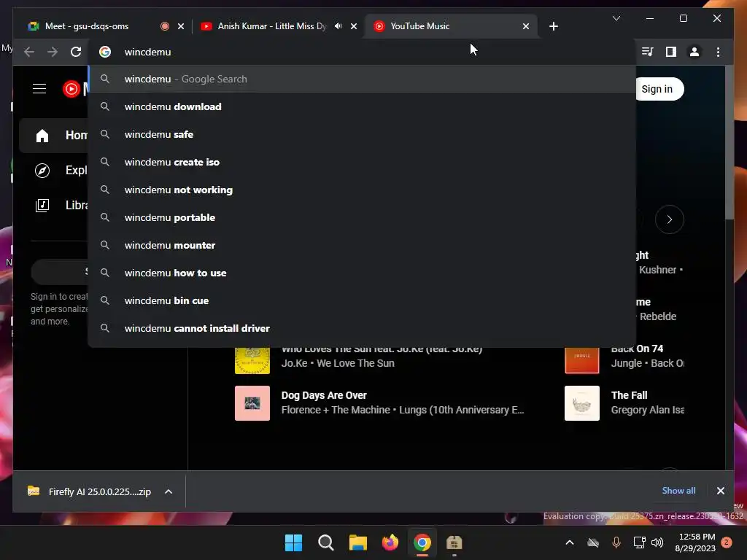The image size is (747, 560).
Task: Pick the 'wincdemu not working' suggestion
Action: (x=362, y=190)
